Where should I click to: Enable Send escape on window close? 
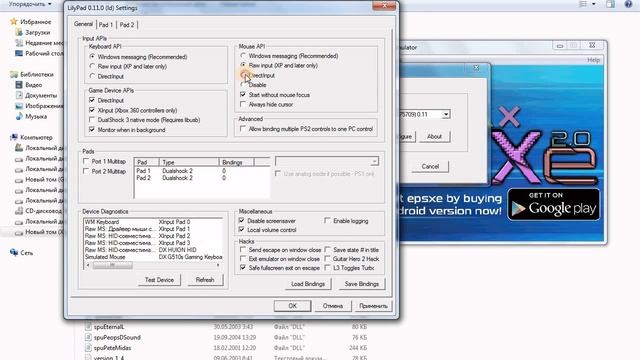coord(243,249)
